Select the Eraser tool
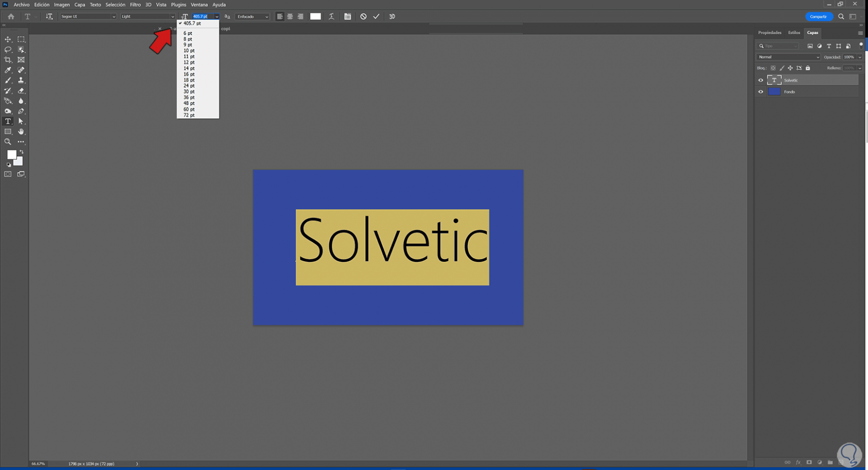 pos(21,90)
